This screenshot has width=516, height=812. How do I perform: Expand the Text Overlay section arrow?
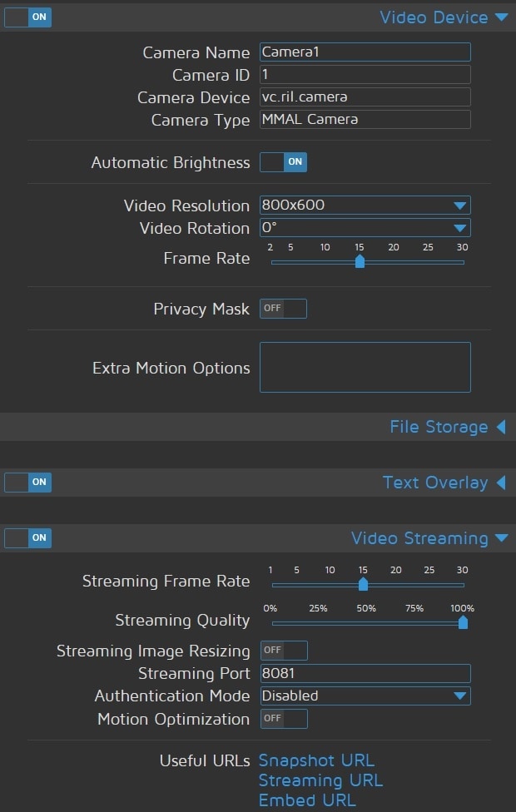[x=500, y=483]
